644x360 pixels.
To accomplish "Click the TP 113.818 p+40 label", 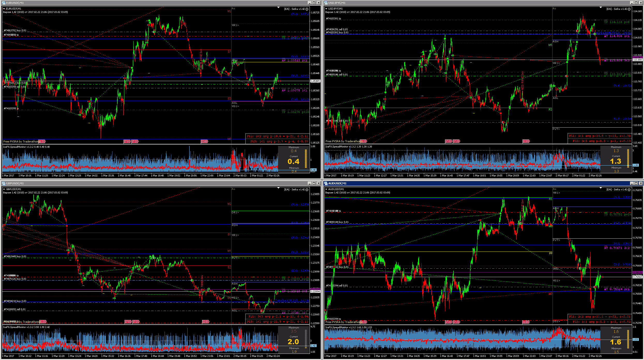I will (617, 74).
